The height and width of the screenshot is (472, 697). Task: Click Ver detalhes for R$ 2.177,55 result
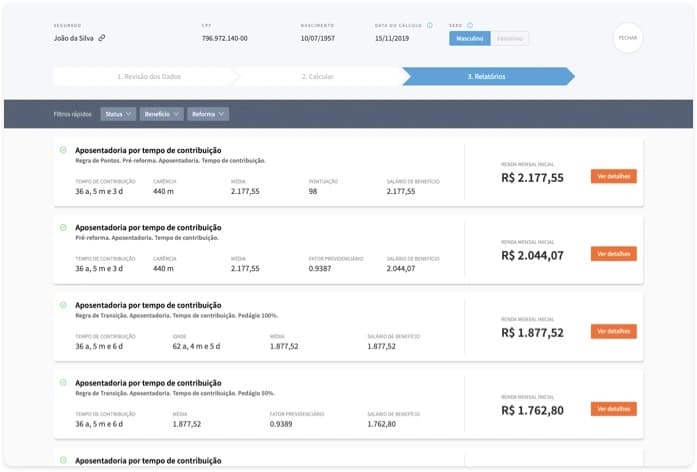pyautogui.click(x=613, y=176)
